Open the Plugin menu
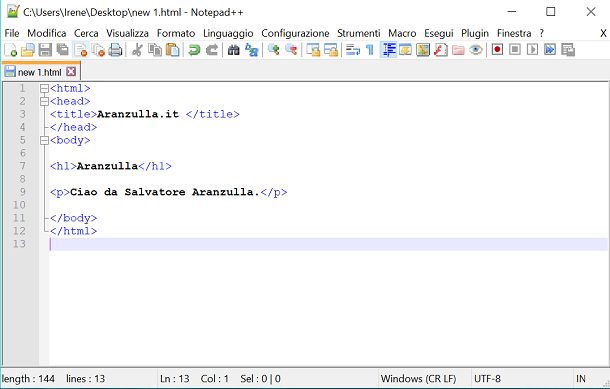The image size is (610, 389). pyautogui.click(x=475, y=33)
